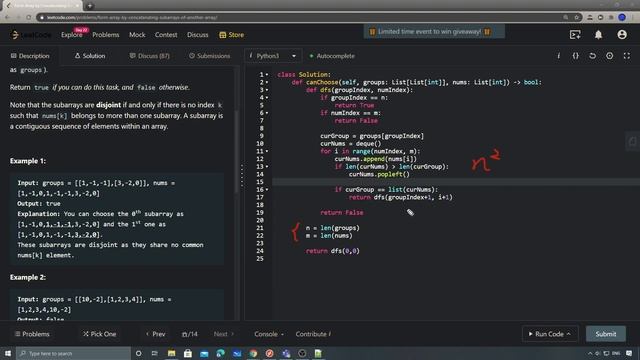
Task: Open the Store link
Action: coord(231,35)
